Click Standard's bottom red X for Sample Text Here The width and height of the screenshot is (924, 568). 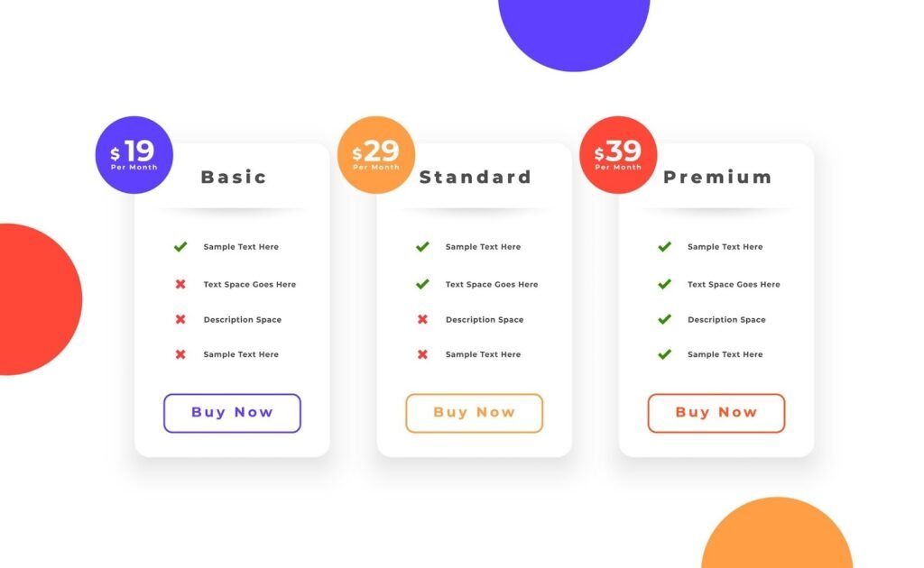[x=422, y=354]
